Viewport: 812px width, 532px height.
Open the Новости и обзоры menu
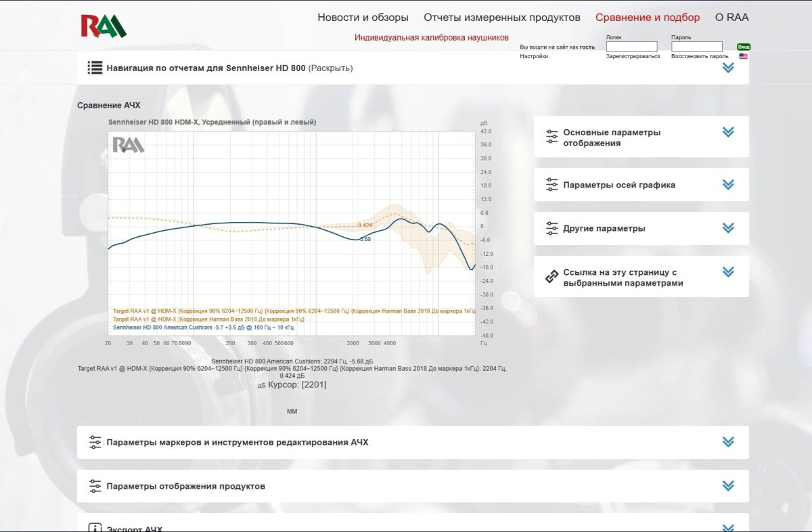(363, 18)
